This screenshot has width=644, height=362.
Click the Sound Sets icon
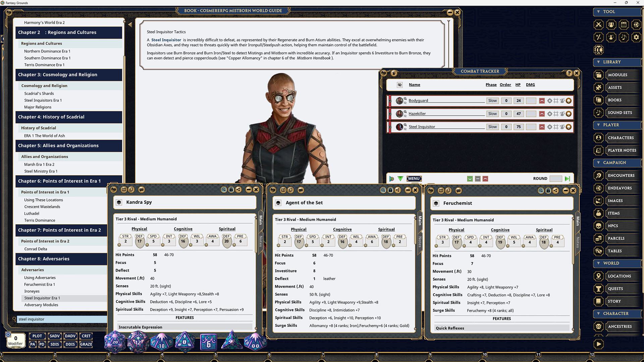pyautogui.click(x=598, y=113)
